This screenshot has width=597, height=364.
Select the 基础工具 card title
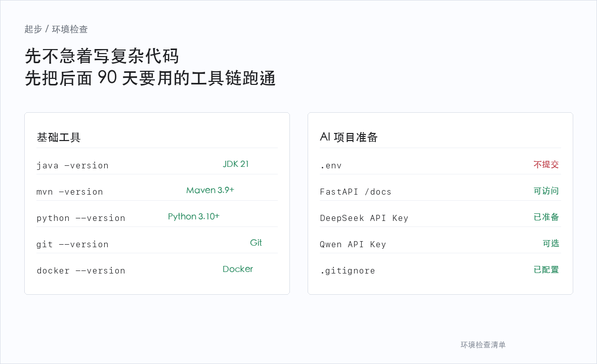59,138
